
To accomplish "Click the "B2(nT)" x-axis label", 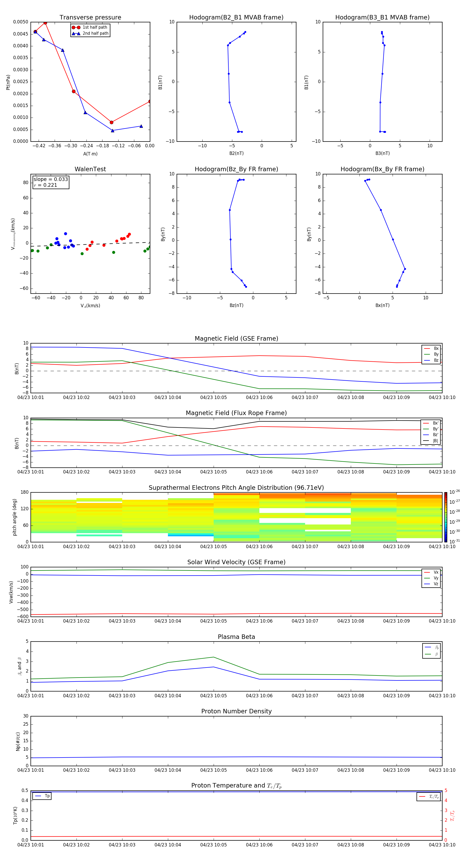I will click(236, 153).
